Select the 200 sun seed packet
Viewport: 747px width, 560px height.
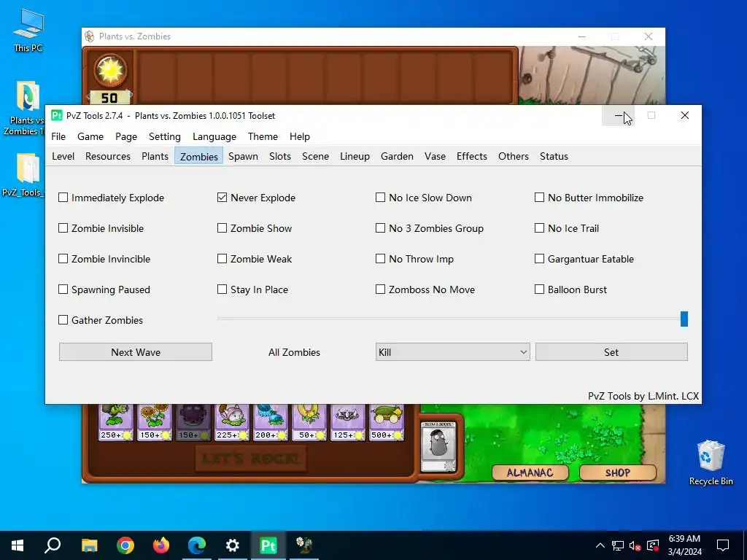pos(271,422)
